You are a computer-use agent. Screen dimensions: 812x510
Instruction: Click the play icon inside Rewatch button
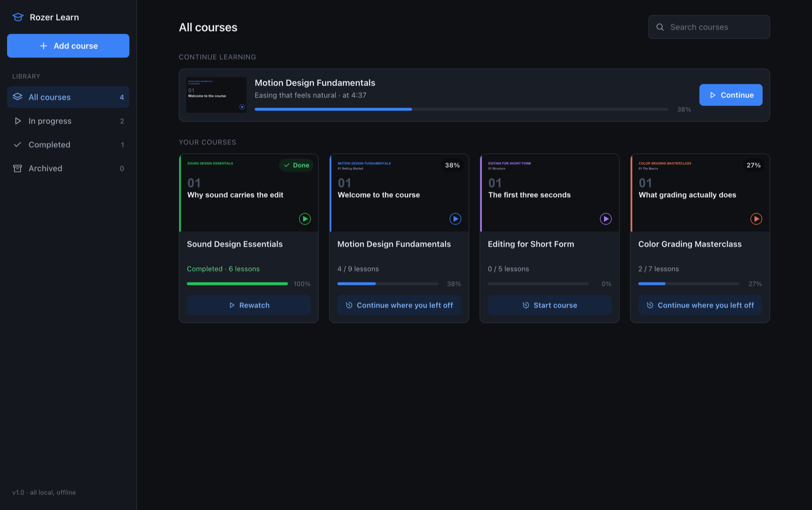coord(232,305)
